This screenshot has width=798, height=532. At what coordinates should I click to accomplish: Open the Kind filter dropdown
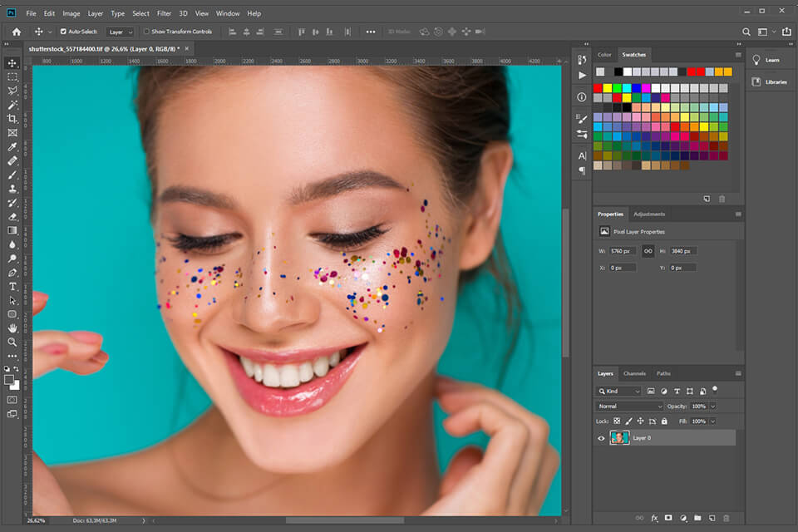620,391
